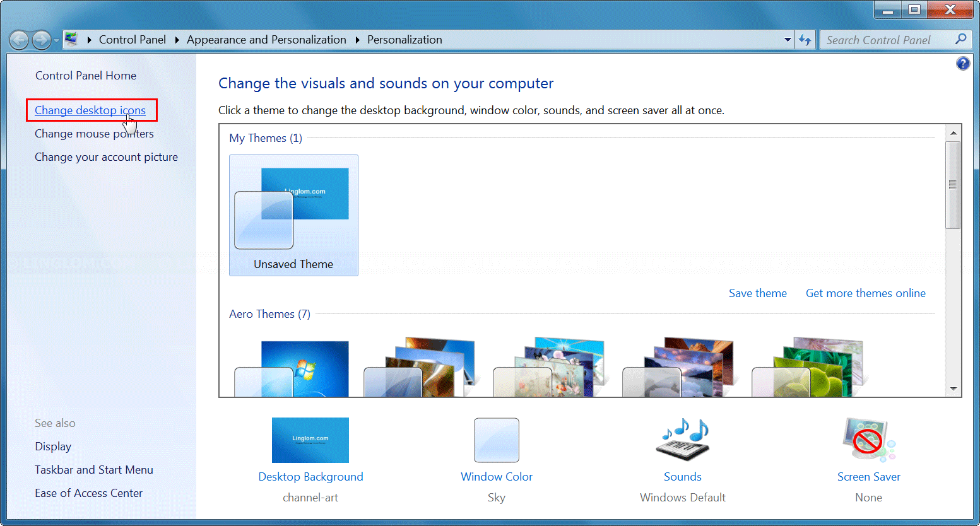Open the Screen Saver settings
This screenshot has width=980, height=526.
pyautogui.click(x=868, y=476)
